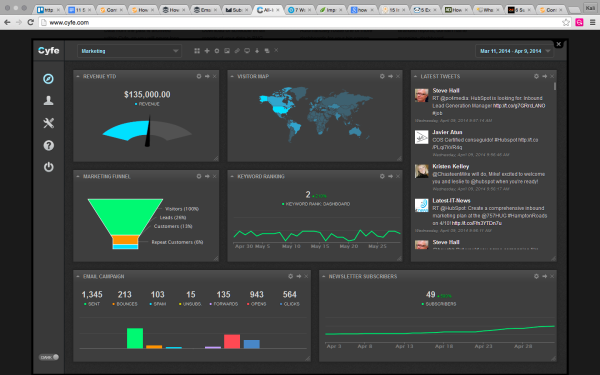
Task: Click the X icon in dashboard toolbar
Action: pos(276,50)
